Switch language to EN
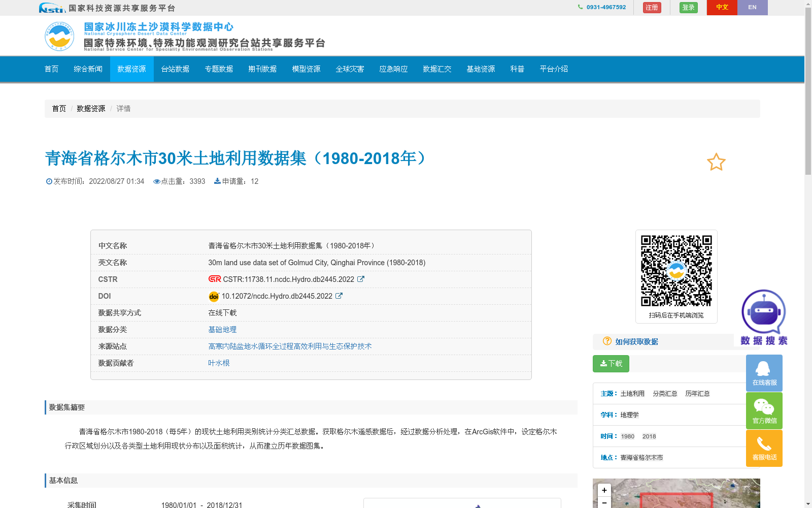 coord(752,7)
